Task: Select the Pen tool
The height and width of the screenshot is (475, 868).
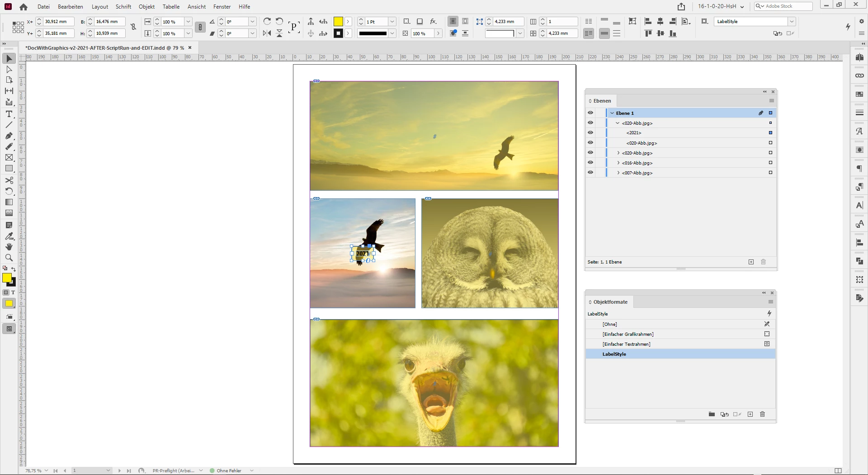Action: pos(9,136)
